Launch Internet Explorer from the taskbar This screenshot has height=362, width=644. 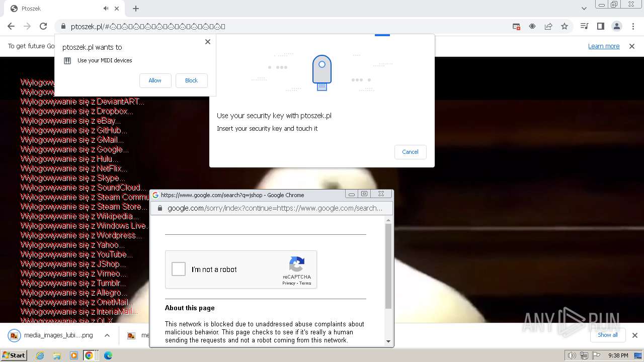pos(40,355)
